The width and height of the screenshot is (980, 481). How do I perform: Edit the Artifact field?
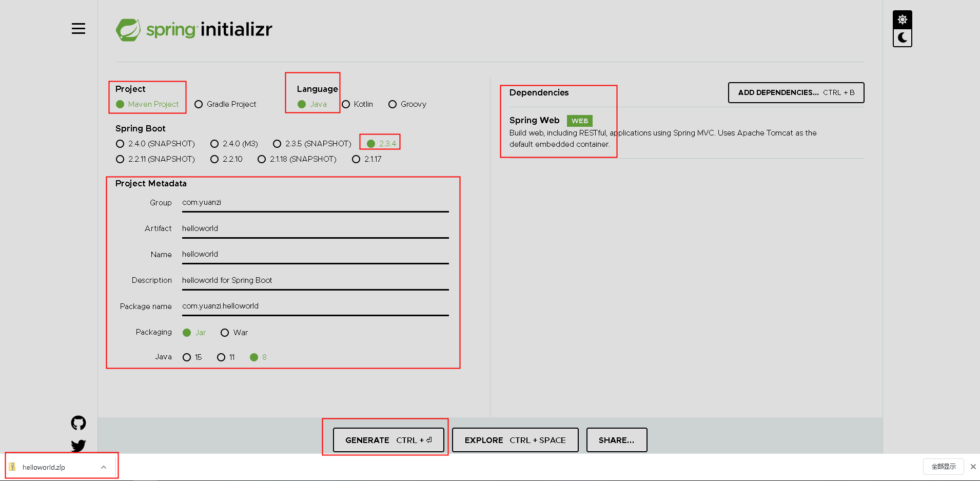pyautogui.click(x=316, y=228)
